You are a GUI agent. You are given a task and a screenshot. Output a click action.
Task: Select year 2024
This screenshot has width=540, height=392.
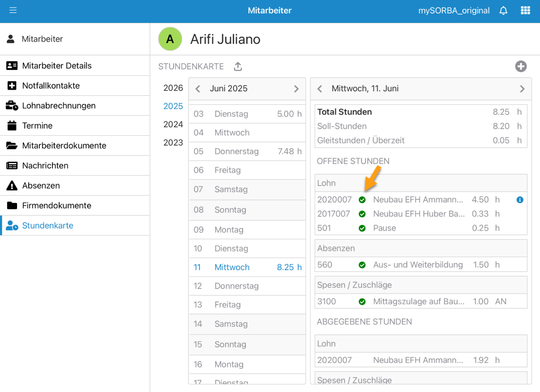173,125
